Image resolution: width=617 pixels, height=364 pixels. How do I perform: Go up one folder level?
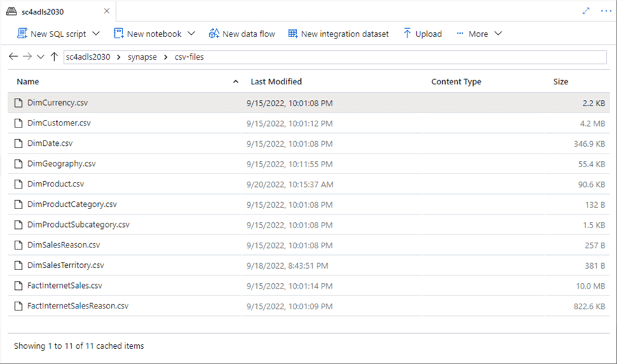[x=54, y=56]
